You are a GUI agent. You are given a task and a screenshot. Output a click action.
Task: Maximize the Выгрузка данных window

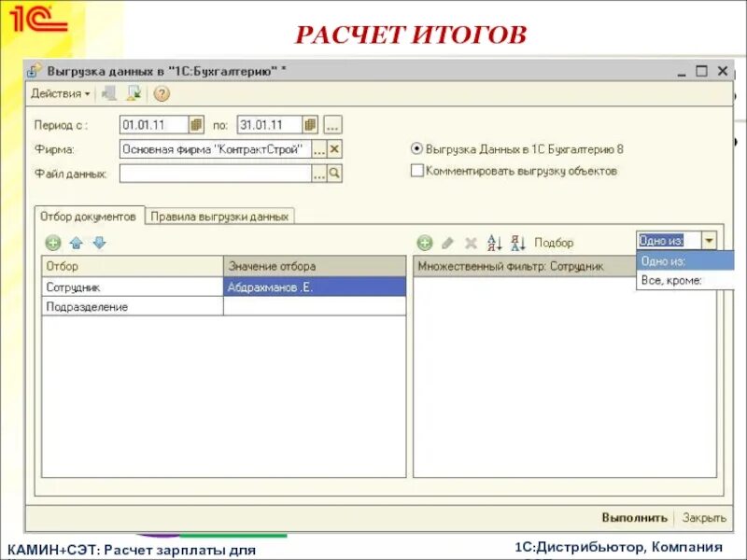pyautogui.click(x=702, y=72)
